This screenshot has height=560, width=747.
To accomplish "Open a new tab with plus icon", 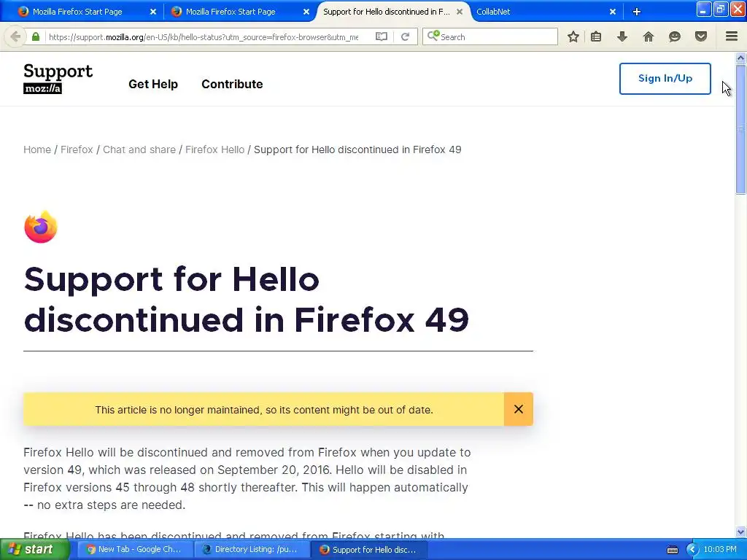I will (x=636, y=12).
